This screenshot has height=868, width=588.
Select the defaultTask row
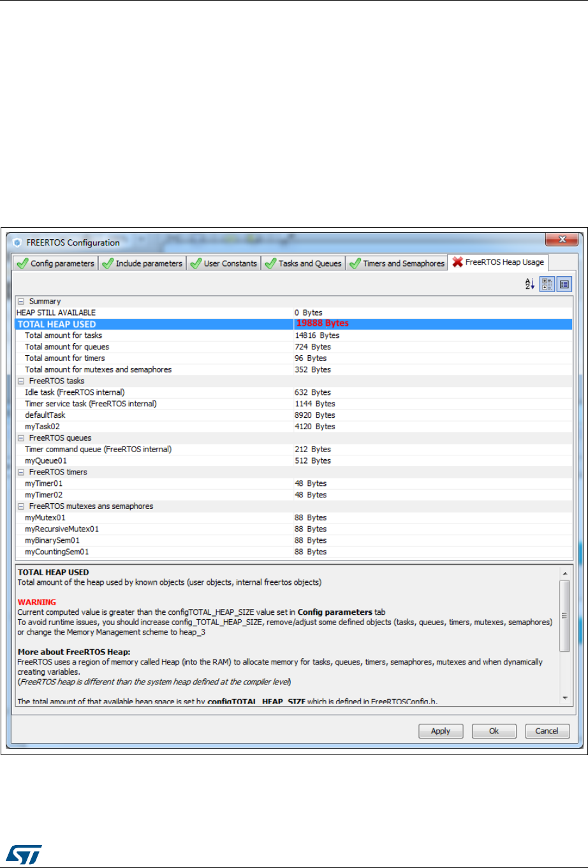(294, 415)
